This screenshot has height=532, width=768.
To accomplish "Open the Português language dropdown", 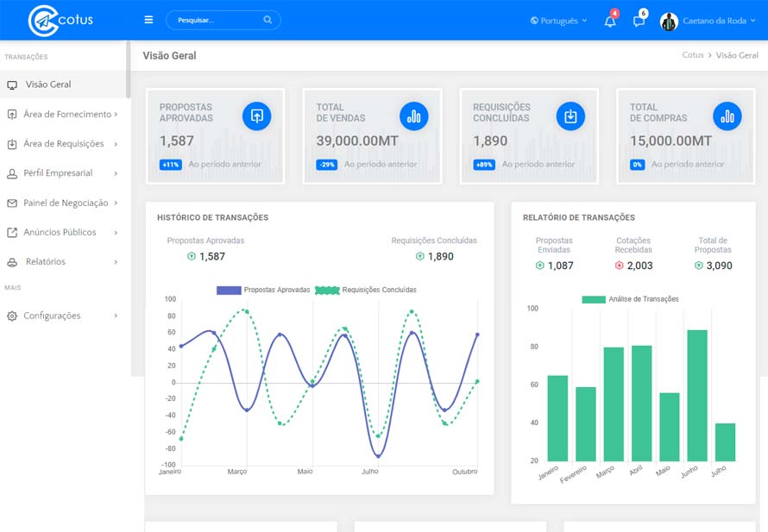I will (559, 21).
